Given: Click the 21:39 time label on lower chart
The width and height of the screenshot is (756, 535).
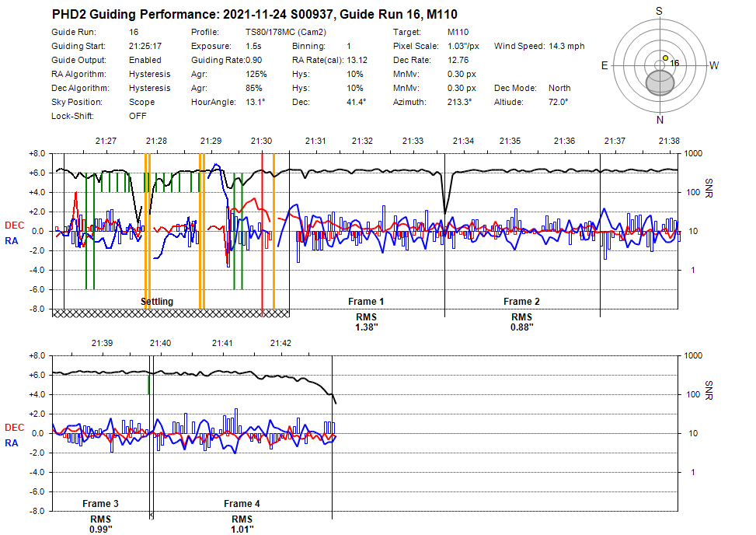Looking at the screenshot, I should click(103, 344).
